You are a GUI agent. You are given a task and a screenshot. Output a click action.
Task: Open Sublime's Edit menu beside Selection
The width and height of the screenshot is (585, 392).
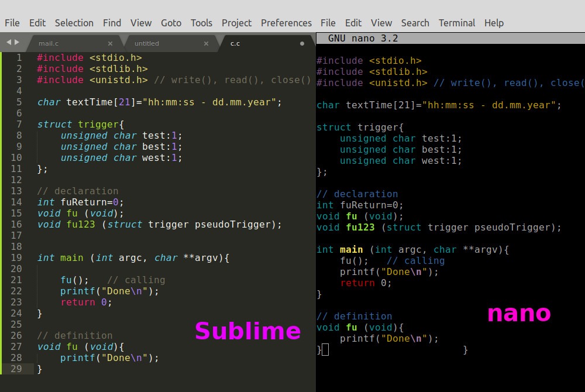click(37, 23)
